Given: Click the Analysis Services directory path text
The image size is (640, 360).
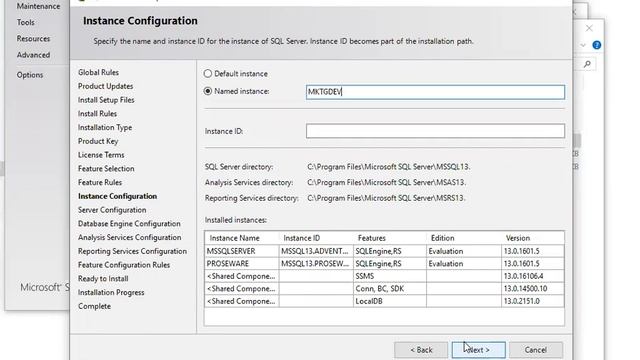Looking at the screenshot, I should (387, 182).
